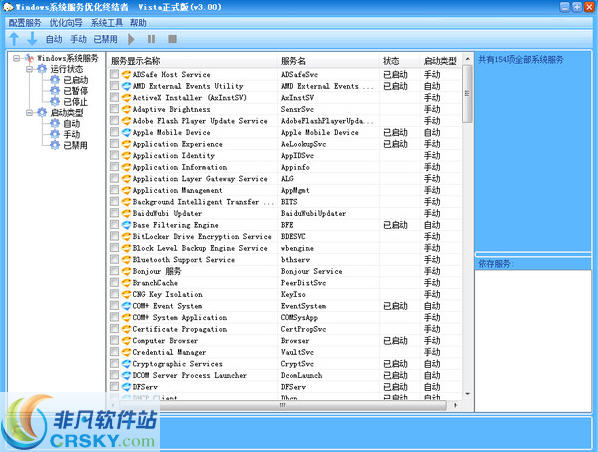Click the icon of Bluetooth Support Service row
This screenshot has height=452, width=598.
pos(126,259)
